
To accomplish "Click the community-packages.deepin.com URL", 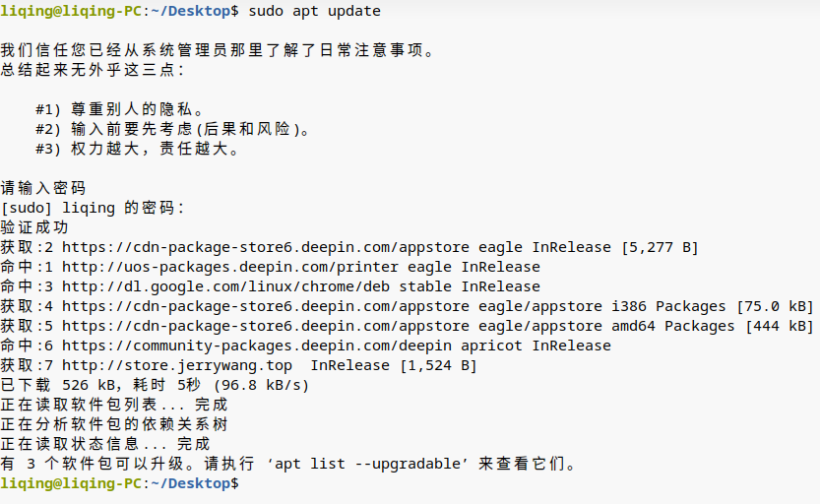I will pos(257,346).
